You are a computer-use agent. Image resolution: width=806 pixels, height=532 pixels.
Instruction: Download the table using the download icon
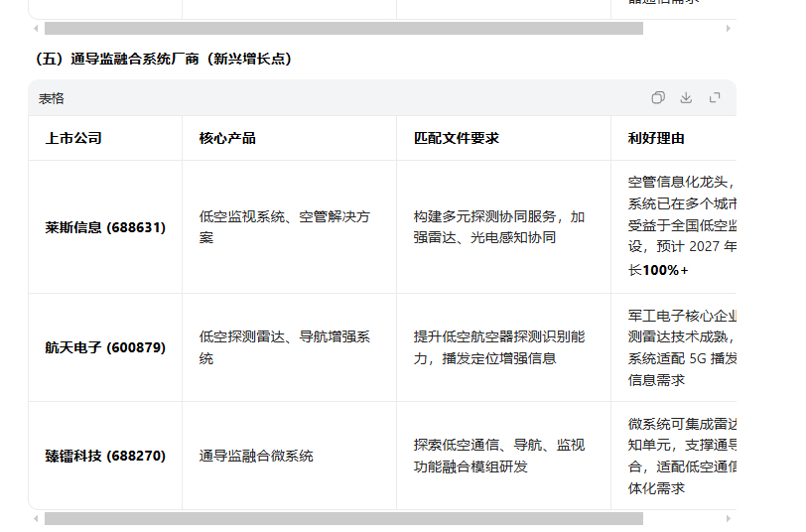click(x=686, y=97)
